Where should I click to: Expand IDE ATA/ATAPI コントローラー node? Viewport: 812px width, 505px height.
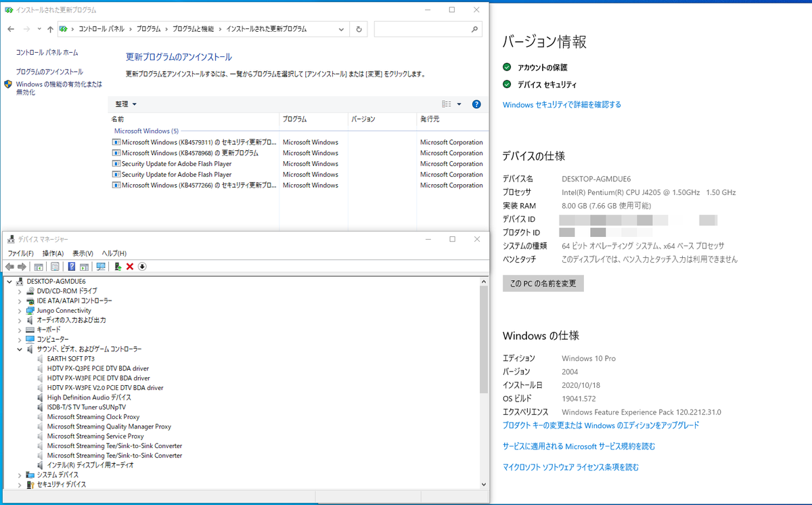[20, 301]
